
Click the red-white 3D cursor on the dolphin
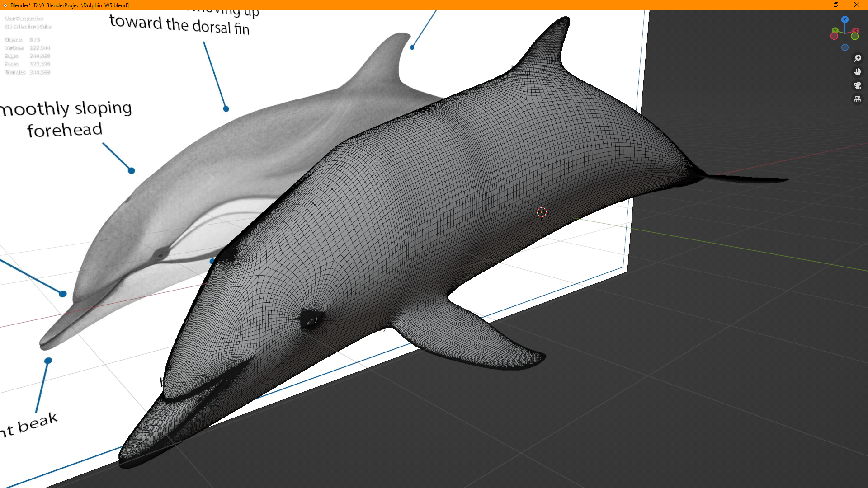pyautogui.click(x=542, y=212)
